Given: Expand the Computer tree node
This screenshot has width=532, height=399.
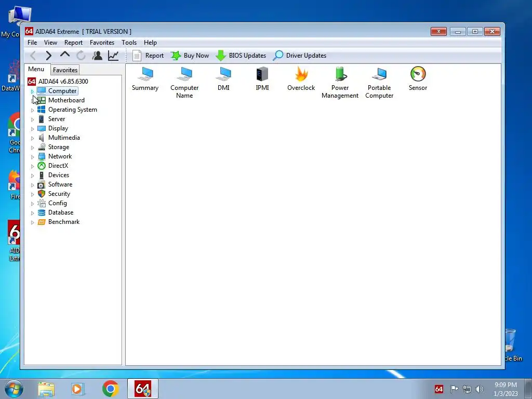Looking at the screenshot, I should pos(32,91).
